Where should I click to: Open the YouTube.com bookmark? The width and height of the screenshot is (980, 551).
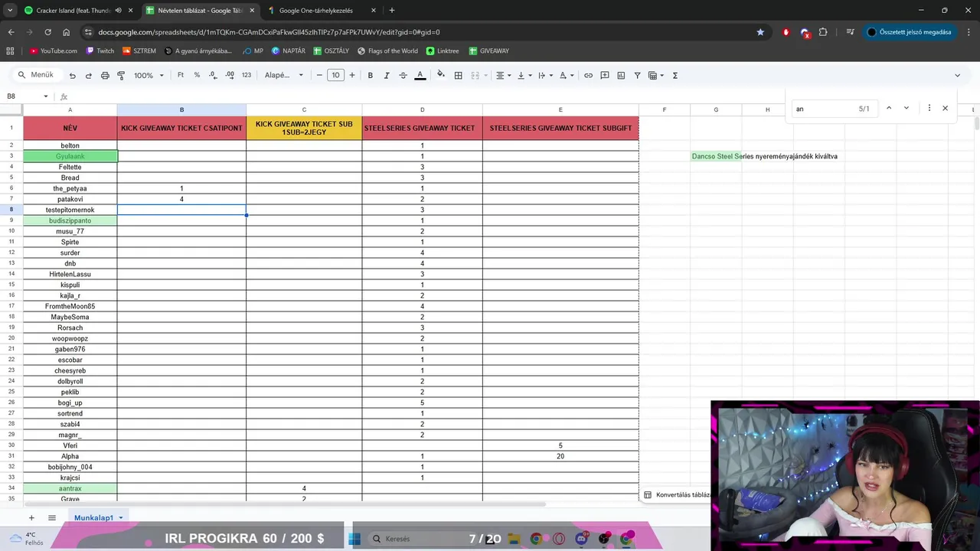pos(54,51)
